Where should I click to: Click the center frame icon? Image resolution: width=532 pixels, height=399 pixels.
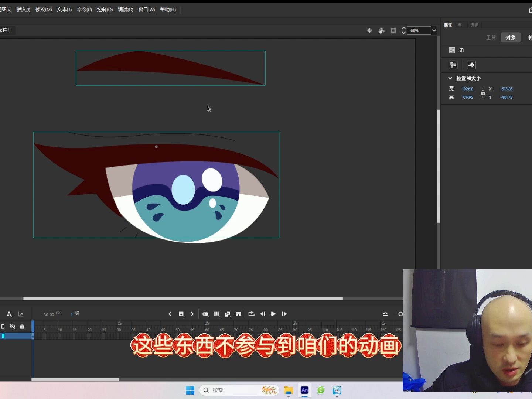238,314
